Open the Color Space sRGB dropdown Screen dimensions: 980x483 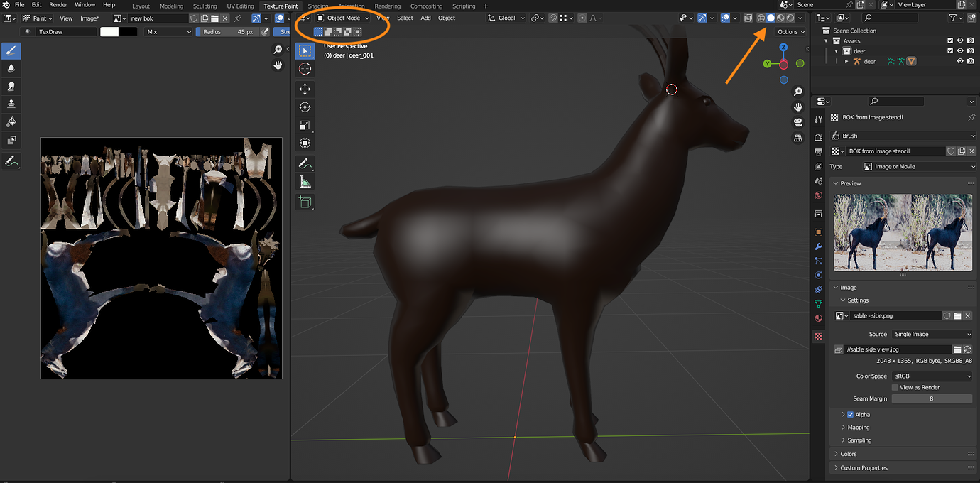(x=932, y=376)
